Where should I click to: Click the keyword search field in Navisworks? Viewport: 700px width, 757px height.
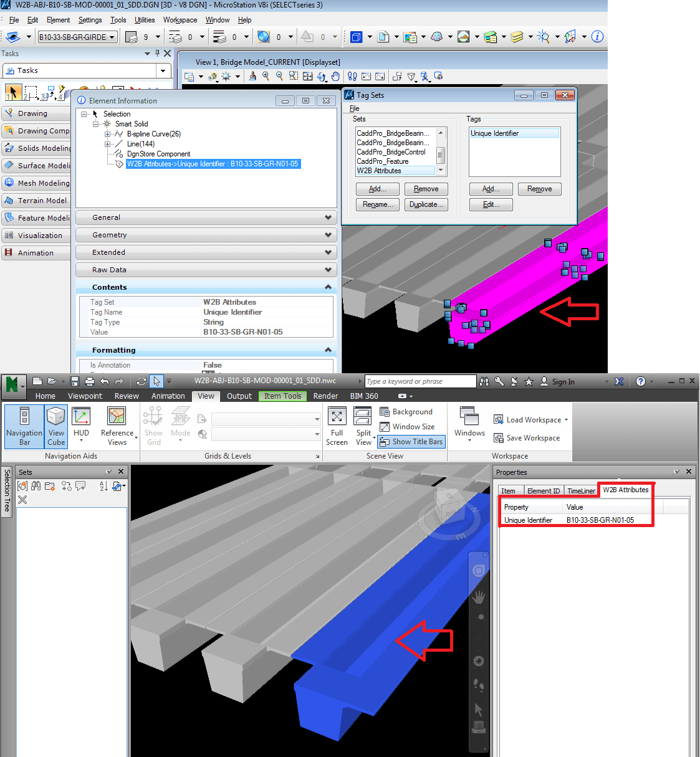(420, 381)
